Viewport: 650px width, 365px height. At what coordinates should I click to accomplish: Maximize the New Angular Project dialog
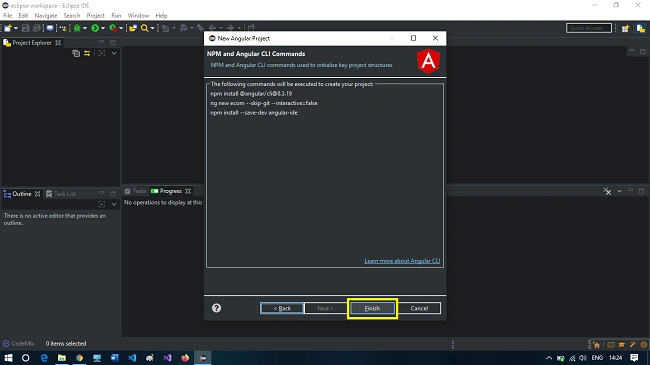coord(413,38)
